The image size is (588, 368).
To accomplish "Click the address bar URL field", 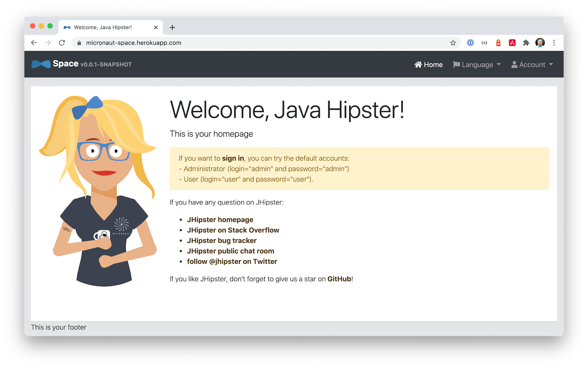I will [257, 43].
